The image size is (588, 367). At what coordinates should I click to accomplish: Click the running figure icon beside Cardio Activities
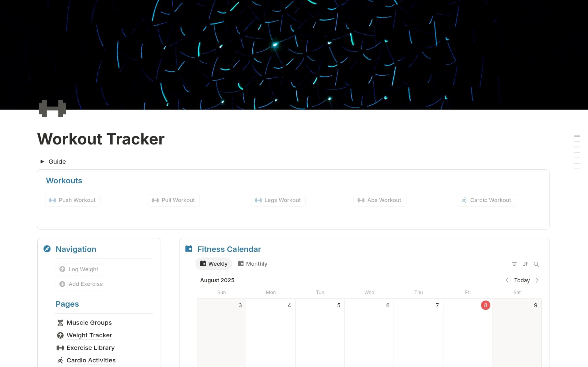click(x=61, y=360)
